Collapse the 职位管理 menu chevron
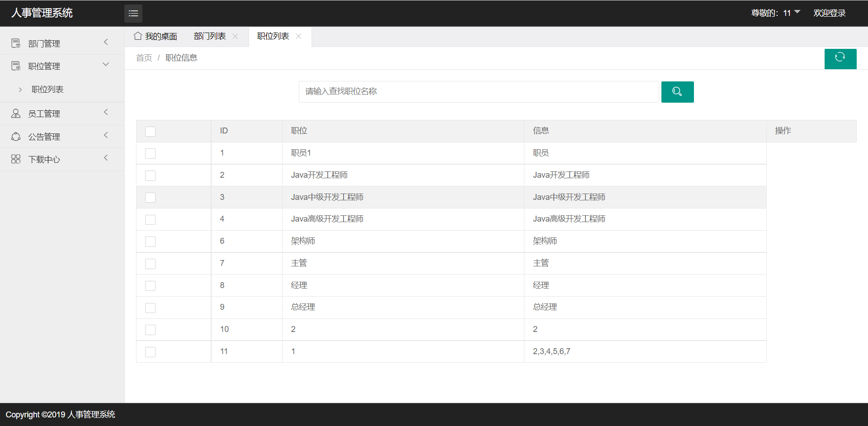The width and height of the screenshot is (868, 426). (x=106, y=65)
